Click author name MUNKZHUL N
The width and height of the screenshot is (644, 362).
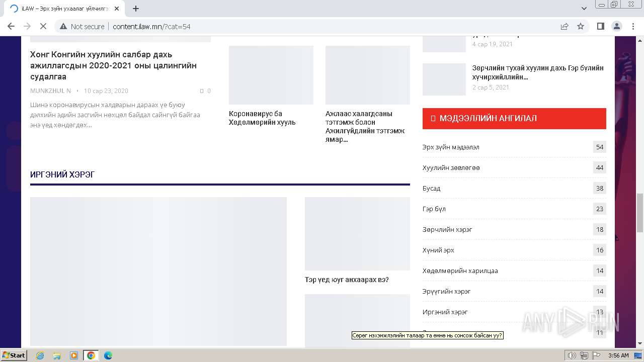[x=50, y=91]
